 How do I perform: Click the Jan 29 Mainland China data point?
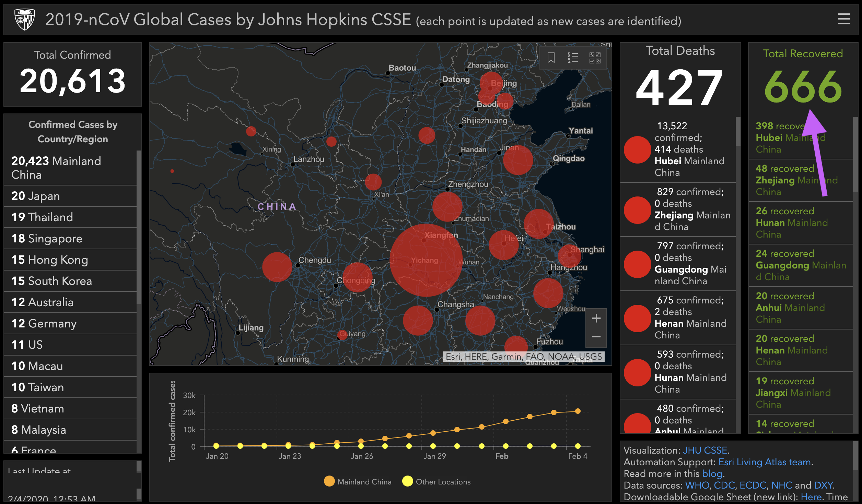click(433, 433)
